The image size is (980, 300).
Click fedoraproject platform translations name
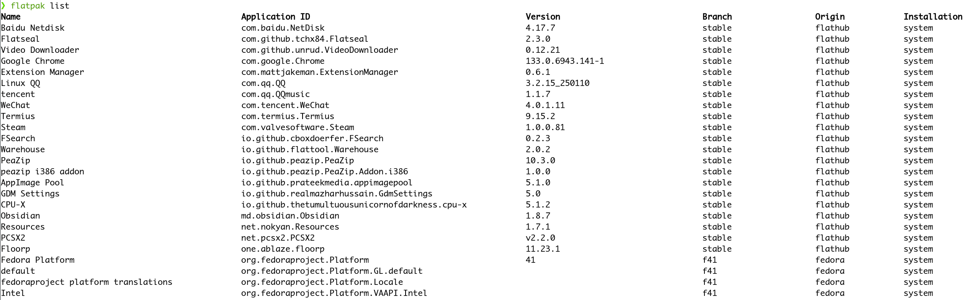(x=87, y=282)
